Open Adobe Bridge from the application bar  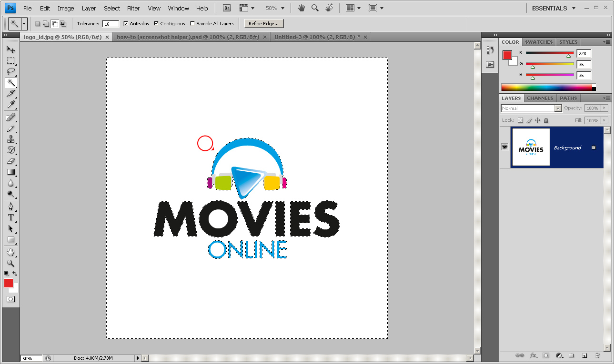click(226, 8)
